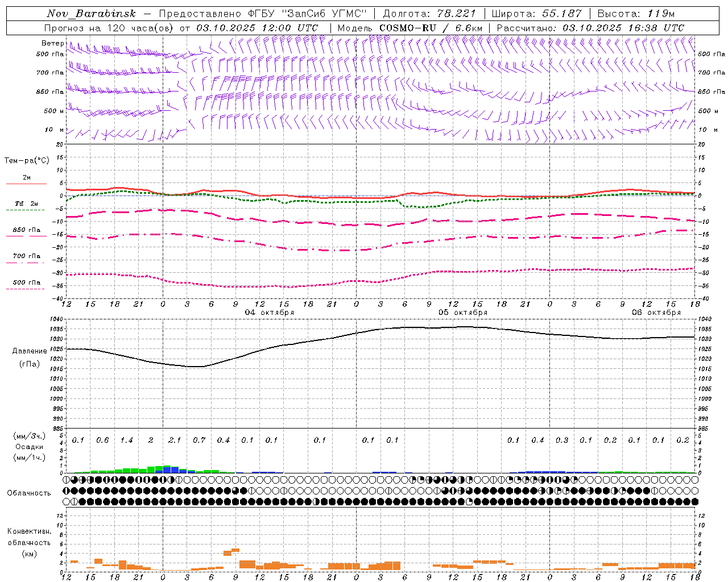Click the '0.3' precipitation amount value

562,440
